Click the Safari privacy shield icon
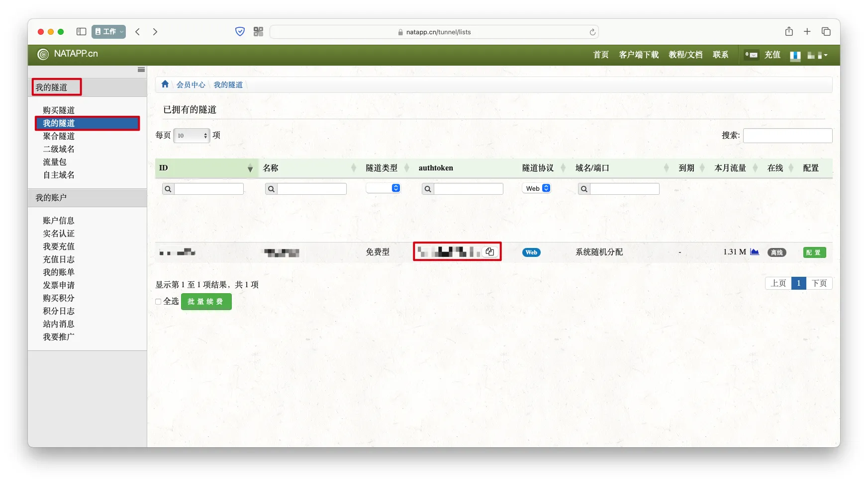The image size is (868, 484). pyautogui.click(x=240, y=32)
